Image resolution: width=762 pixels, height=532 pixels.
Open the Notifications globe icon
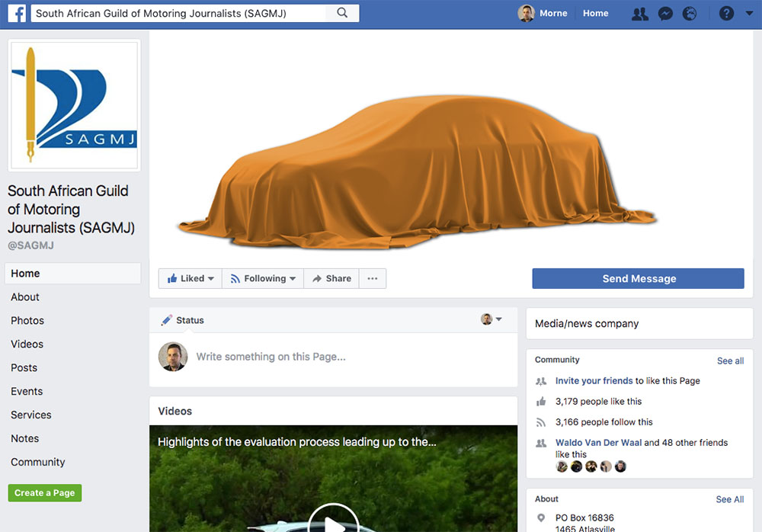[690, 14]
